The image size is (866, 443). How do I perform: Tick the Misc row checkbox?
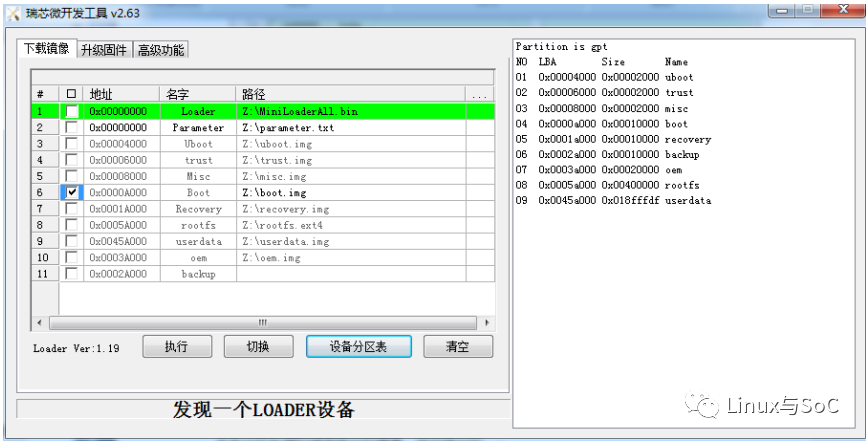click(x=72, y=176)
